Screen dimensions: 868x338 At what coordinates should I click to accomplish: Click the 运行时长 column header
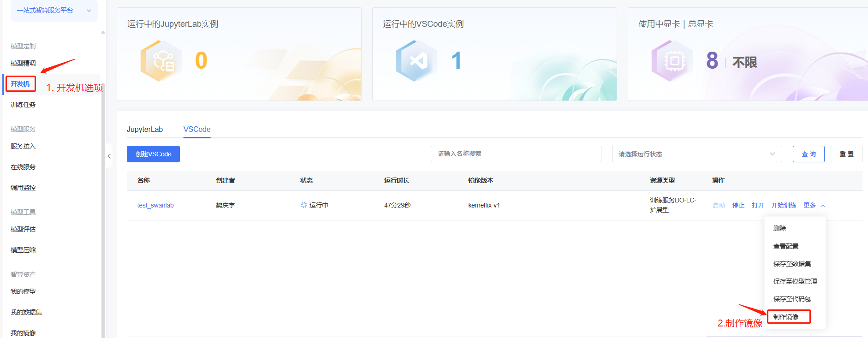[397, 180]
